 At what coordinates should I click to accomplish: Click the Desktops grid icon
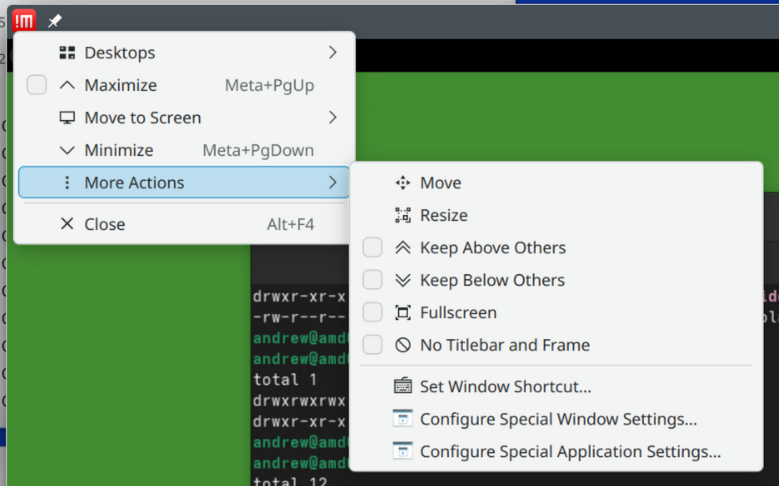[x=67, y=53]
